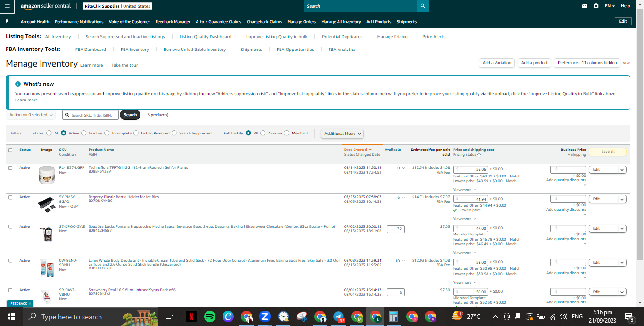This screenshot has height=326, width=644.
Task: Click the weather 27°C widget
Action: (x=466, y=317)
